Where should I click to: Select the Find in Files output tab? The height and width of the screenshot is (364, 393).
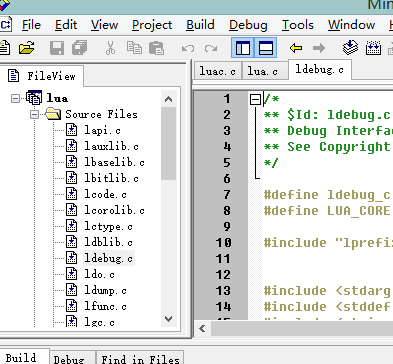[140, 359]
